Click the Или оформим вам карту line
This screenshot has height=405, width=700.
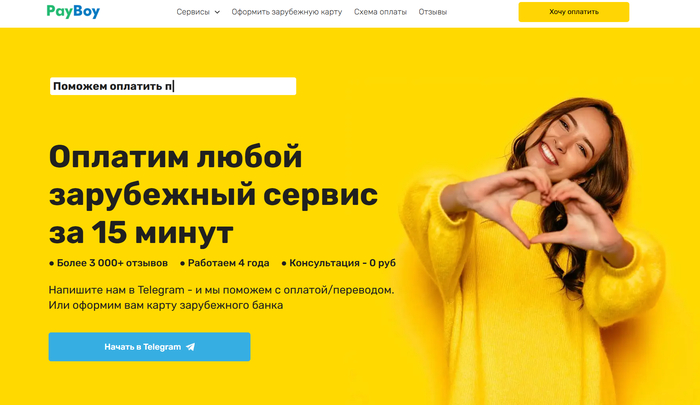[166, 305]
